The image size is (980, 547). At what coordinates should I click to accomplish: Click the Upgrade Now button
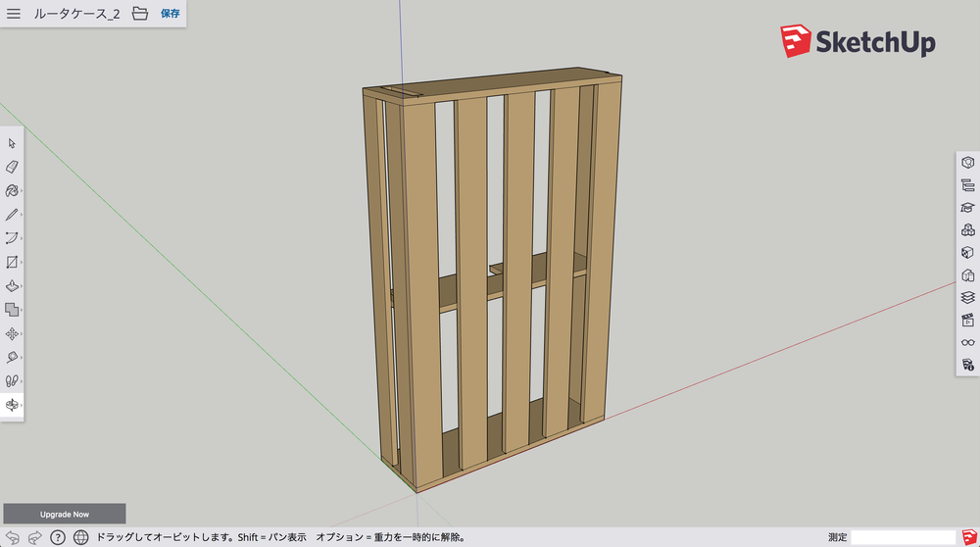(x=65, y=514)
